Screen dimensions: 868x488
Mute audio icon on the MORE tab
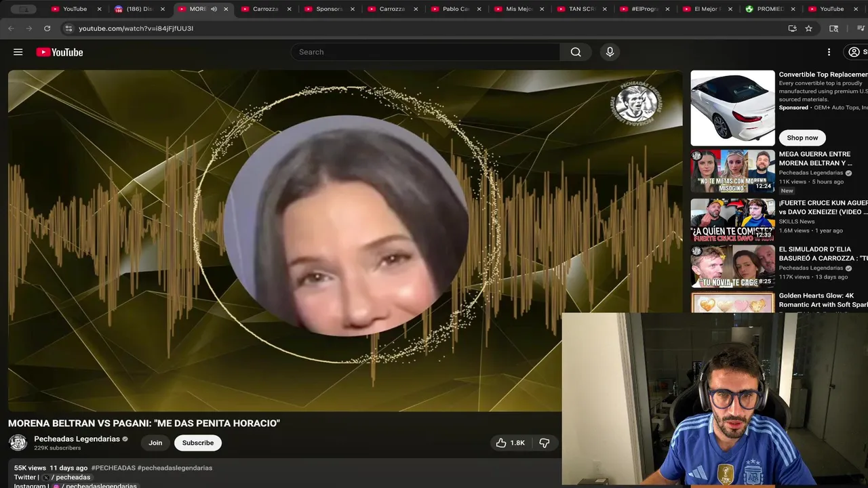click(214, 9)
